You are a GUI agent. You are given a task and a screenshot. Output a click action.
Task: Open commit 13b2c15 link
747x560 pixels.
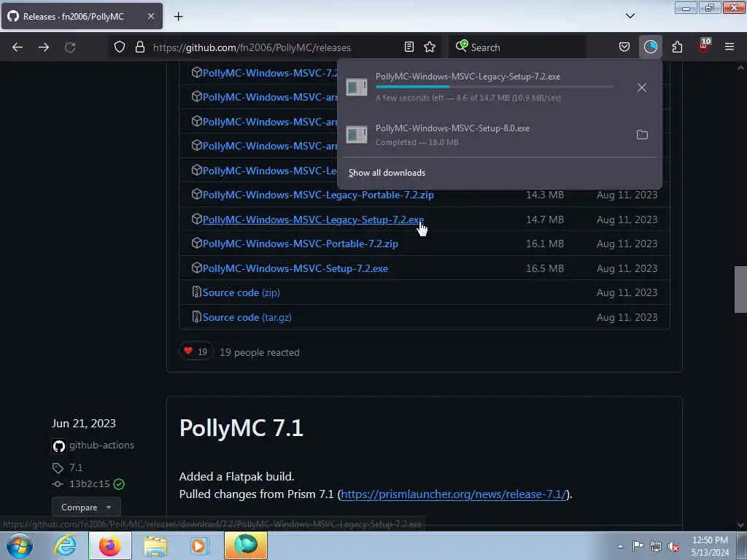point(90,484)
